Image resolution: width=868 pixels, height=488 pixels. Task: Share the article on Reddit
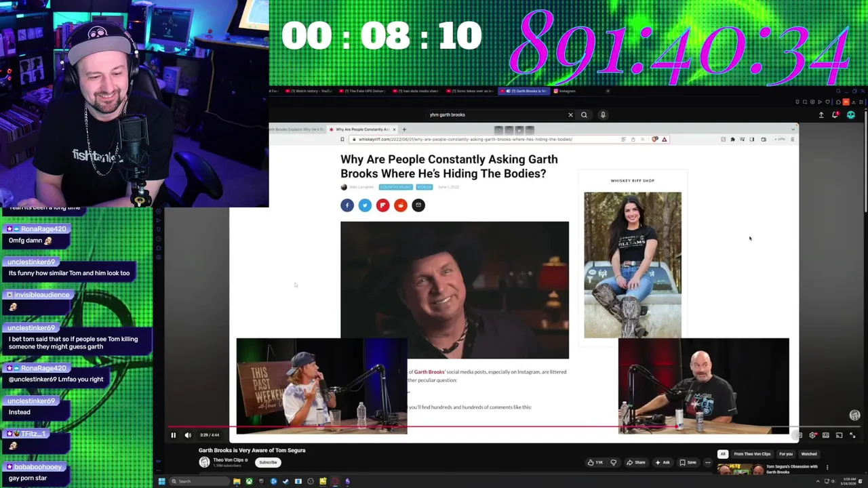pyautogui.click(x=400, y=205)
